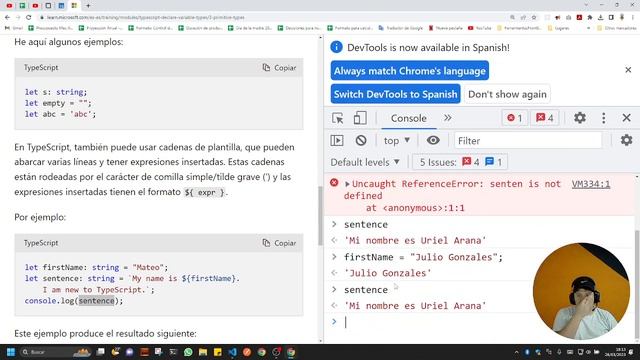Show console sidebar icon
The height and width of the screenshot is (360, 640).
coord(337,140)
